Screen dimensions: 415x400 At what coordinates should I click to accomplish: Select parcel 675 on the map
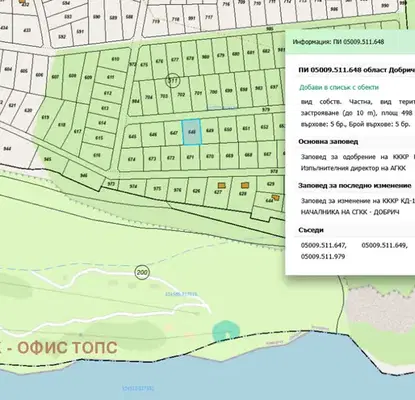point(144,65)
